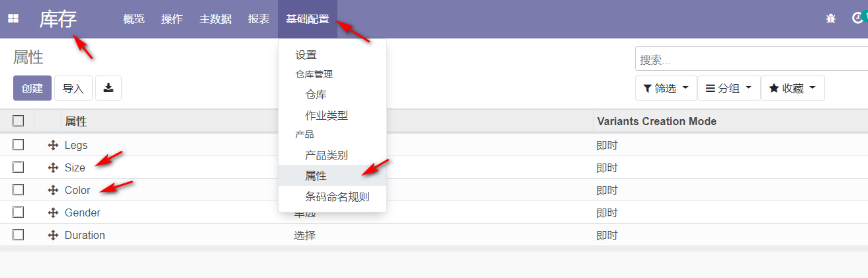The height and width of the screenshot is (278, 868).
Task: Tick the select-all checkbox in table header
Action: pos(19,121)
